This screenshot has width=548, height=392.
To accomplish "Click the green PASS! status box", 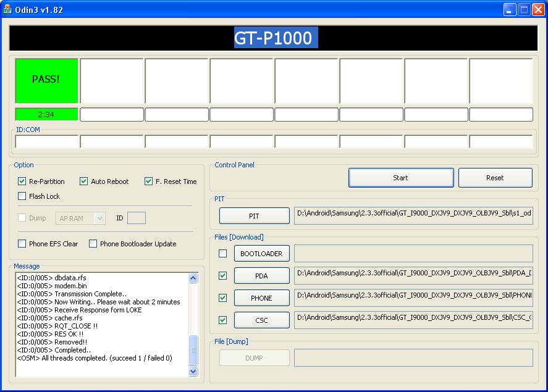I will [x=46, y=81].
